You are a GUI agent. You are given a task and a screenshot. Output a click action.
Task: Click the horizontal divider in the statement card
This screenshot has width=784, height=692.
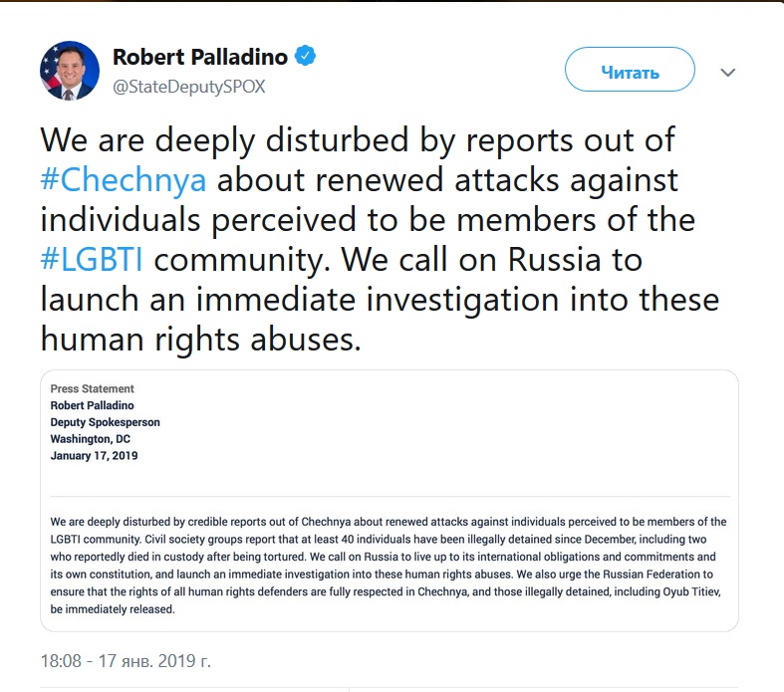coord(389,496)
